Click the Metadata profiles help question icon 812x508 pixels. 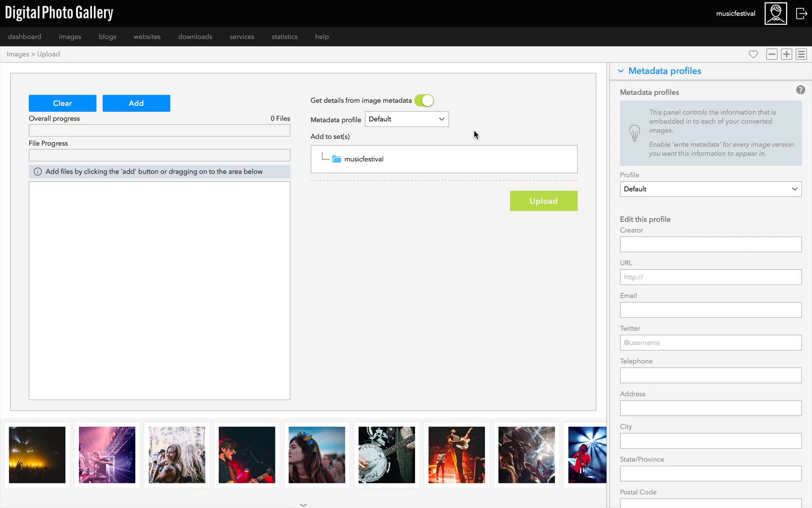[x=801, y=90]
